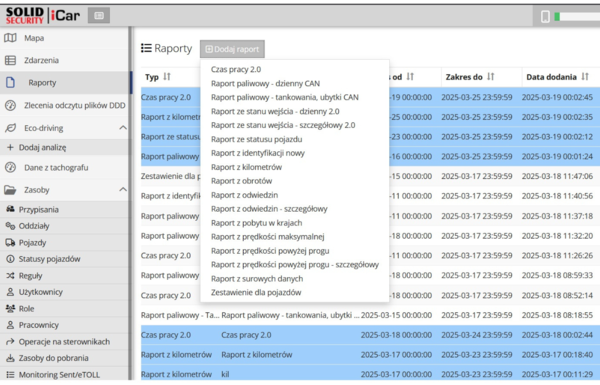Viewport: 600px width, 385px height.
Task: Choose Raport z surowych danych
Action: (x=257, y=279)
